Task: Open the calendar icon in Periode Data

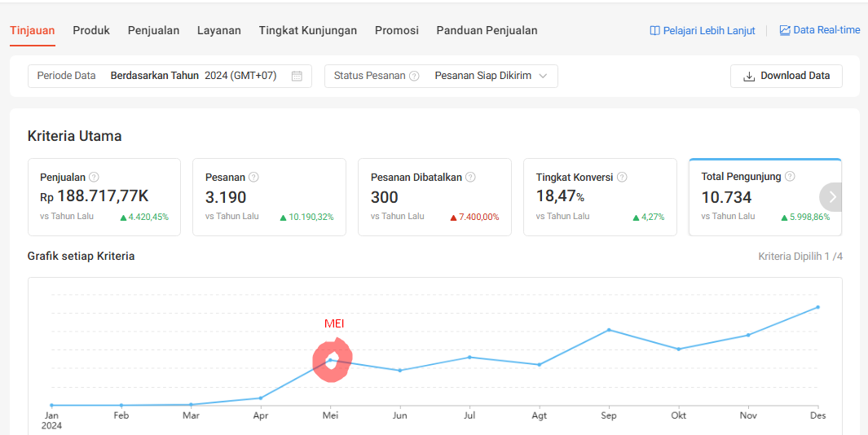Action: click(297, 76)
